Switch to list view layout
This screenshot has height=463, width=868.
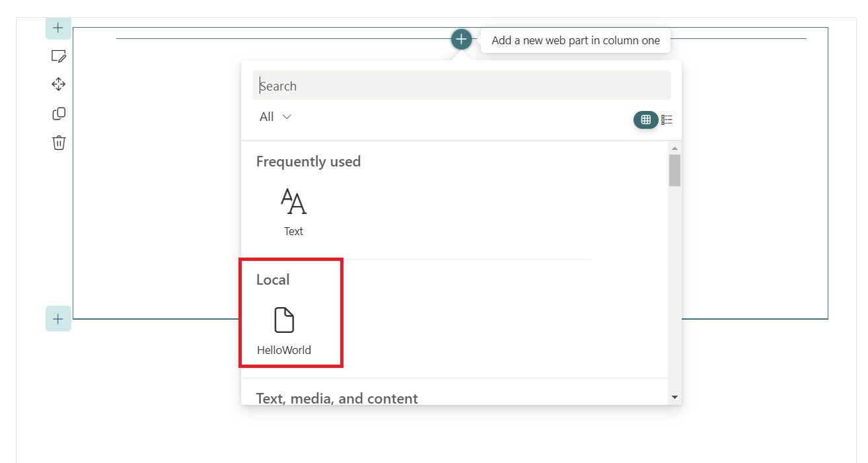(x=667, y=120)
